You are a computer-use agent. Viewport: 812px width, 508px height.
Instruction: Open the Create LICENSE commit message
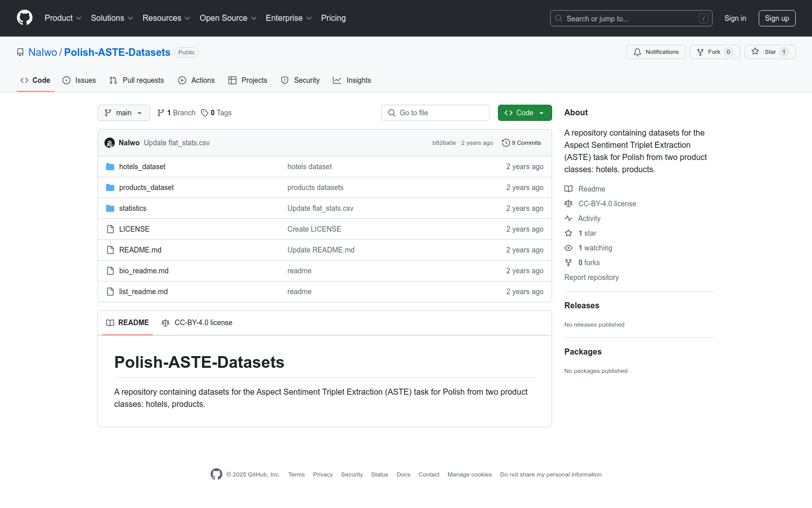coord(314,229)
